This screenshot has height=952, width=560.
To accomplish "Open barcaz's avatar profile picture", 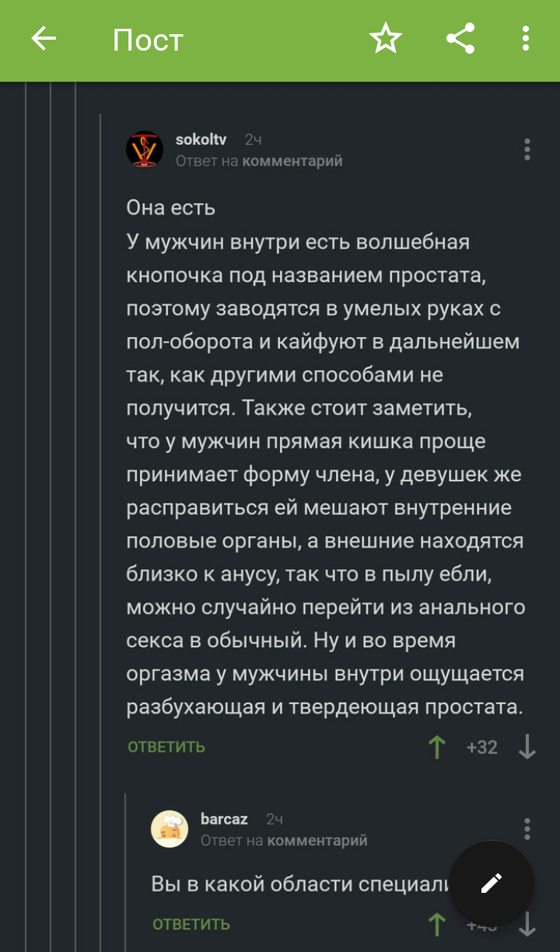I will (170, 829).
